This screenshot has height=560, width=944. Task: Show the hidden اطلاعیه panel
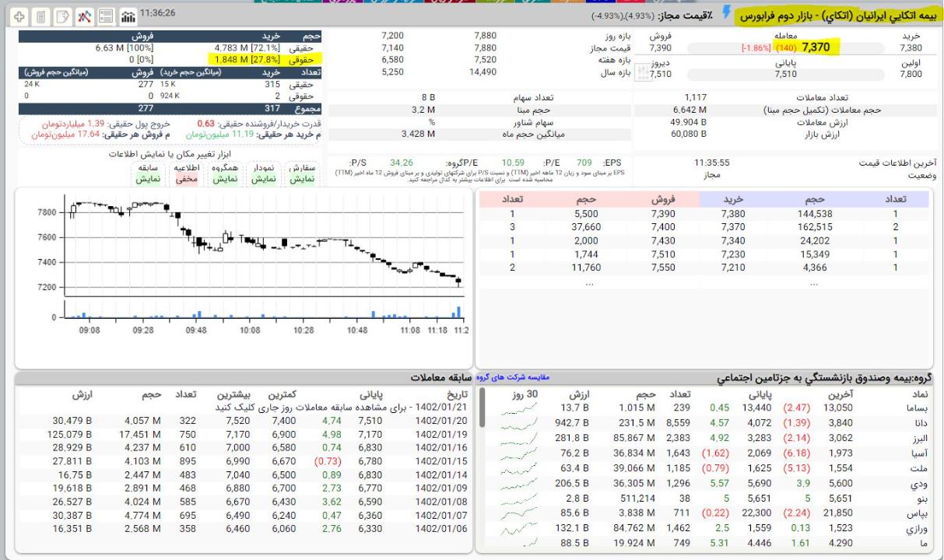[x=186, y=173]
